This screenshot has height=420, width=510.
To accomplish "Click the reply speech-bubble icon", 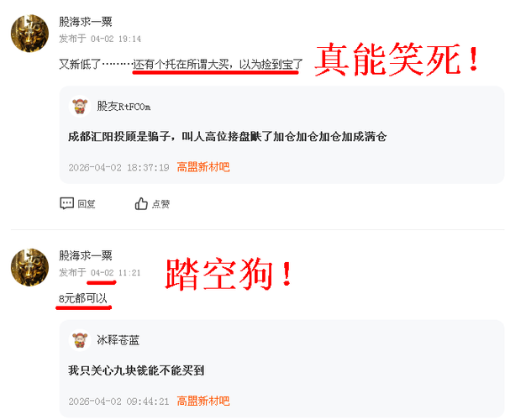I will [66, 203].
